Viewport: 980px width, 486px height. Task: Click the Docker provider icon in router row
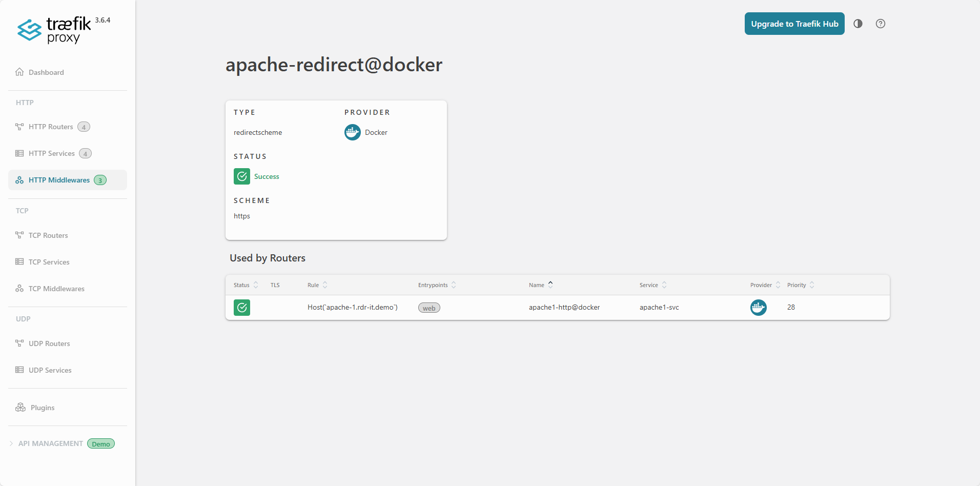(x=758, y=308)
